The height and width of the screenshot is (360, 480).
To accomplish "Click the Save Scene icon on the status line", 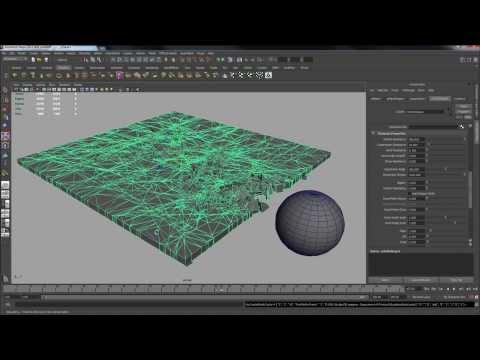I will 46,60.
